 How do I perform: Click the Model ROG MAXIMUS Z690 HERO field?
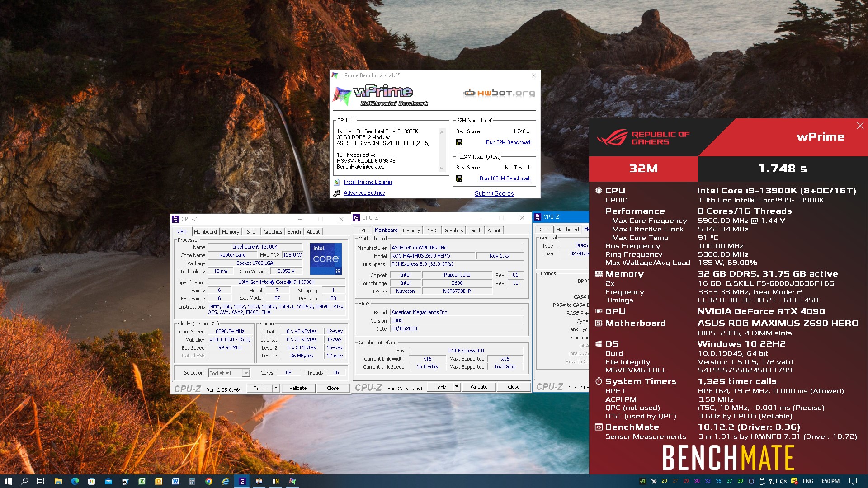click(x=433, y=256)
